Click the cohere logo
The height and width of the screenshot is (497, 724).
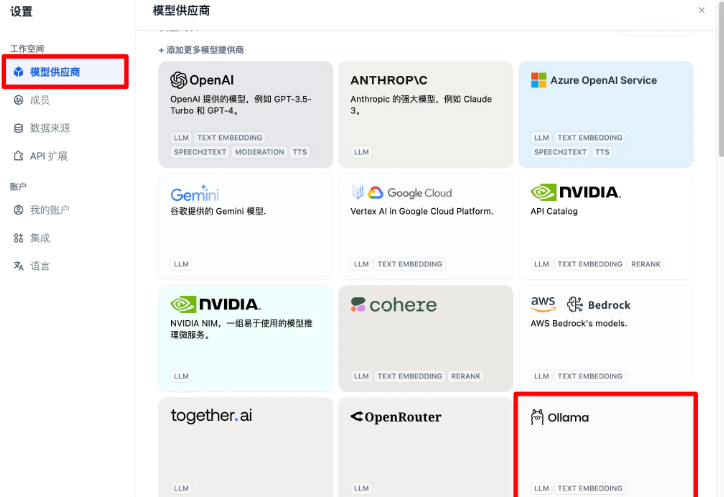coord(393,305)
